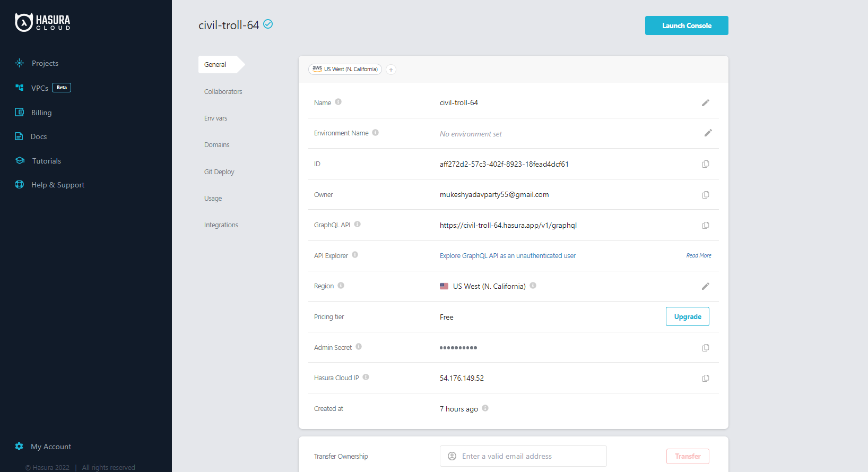Copy the project ID
This screenshot has width=868, height=472.
(x=706, y=164)
